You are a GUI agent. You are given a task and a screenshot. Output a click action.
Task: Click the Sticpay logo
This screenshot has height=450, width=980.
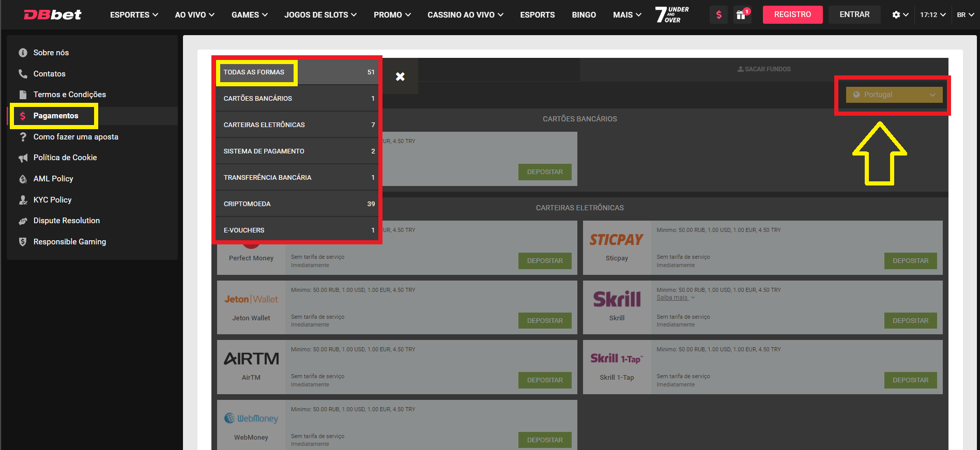coord(617,240)
